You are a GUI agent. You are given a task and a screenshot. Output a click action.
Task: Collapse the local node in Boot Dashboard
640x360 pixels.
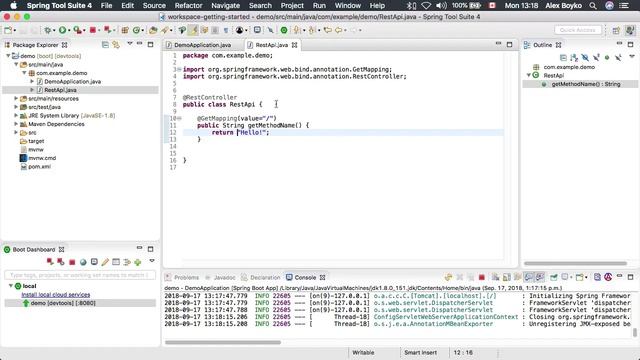coord(11,286)
